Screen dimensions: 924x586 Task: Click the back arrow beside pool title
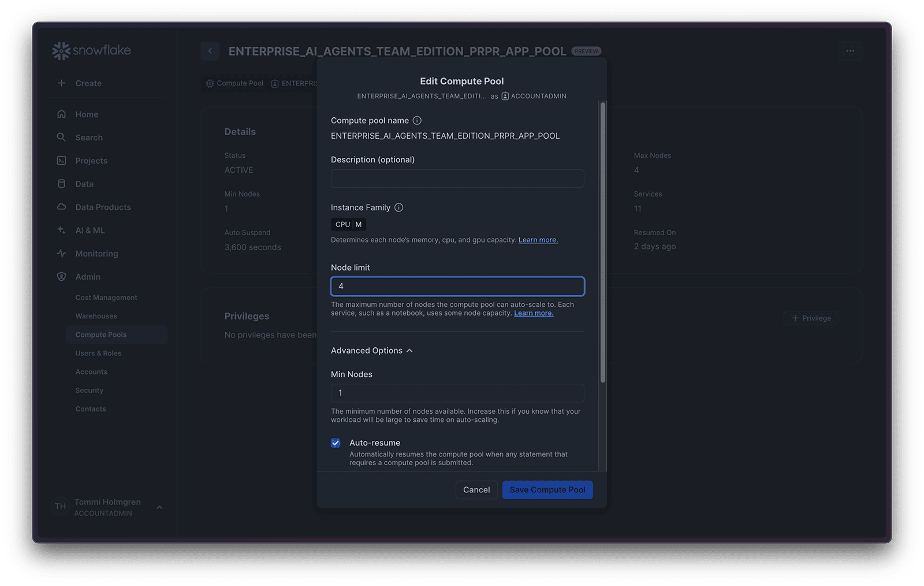(x=210, y=51)
